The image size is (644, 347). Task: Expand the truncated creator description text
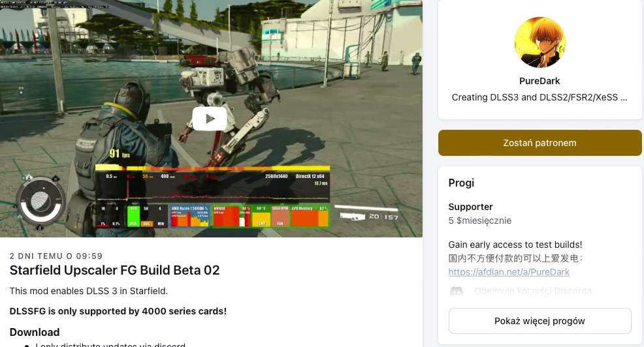(x=539, y=97)
